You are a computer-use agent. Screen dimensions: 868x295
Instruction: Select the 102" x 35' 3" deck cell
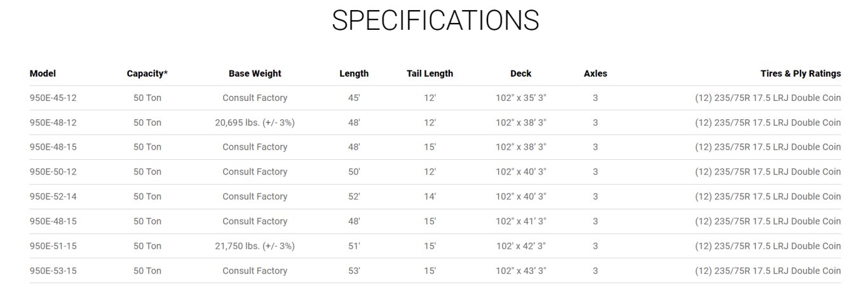(520, 98)
